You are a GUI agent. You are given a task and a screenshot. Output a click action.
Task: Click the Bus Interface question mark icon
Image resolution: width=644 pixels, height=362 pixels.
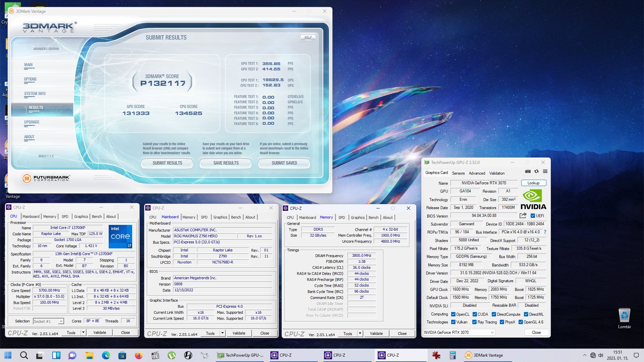545,232
